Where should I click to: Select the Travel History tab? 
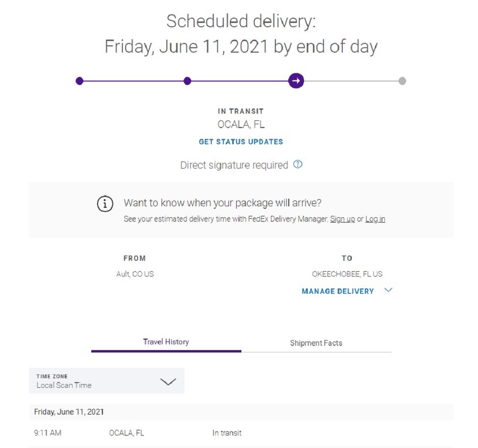point(166,342)
